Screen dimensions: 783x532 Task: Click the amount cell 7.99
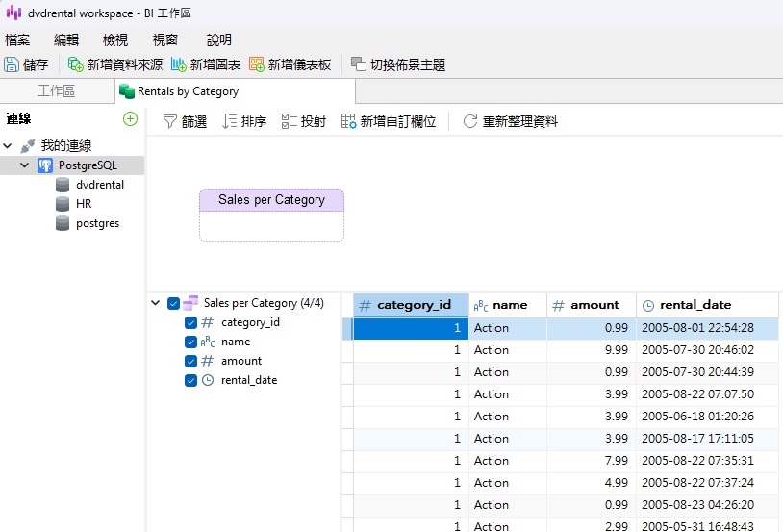click(592, 461)
